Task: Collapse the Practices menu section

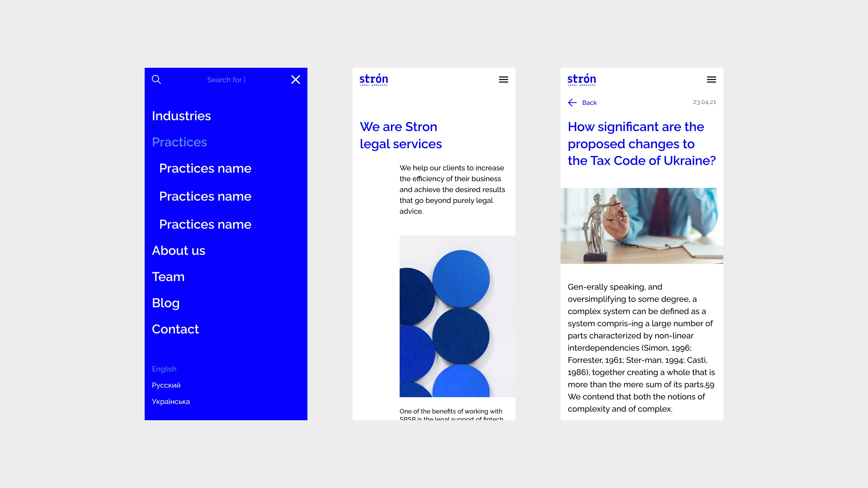Action: click(x=179, y=142)
